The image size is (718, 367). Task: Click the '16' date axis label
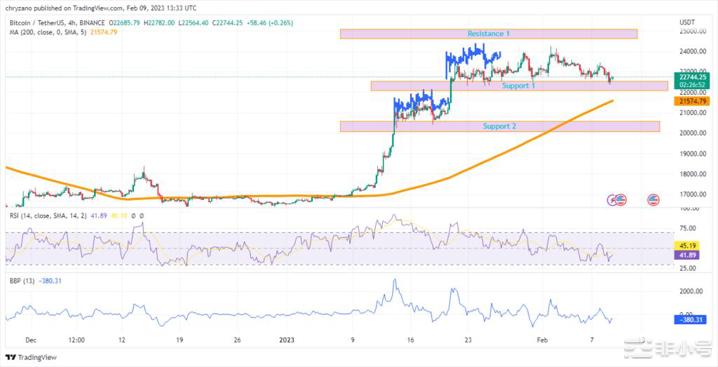click(410, 340)
